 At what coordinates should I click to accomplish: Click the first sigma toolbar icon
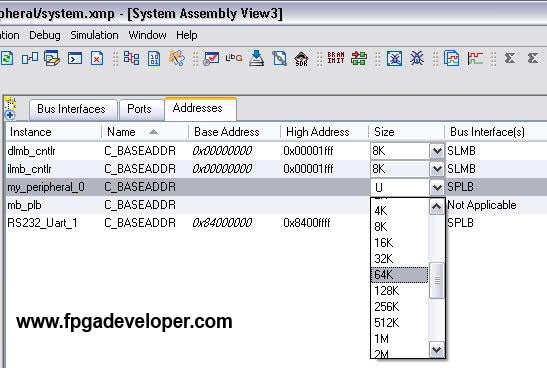pyautogui.click(x=510, y=58)
